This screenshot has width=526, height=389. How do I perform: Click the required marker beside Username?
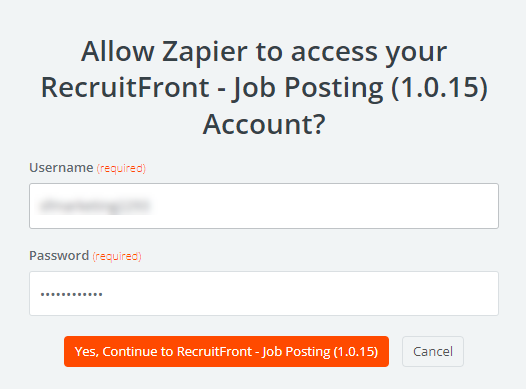[121, 168]
